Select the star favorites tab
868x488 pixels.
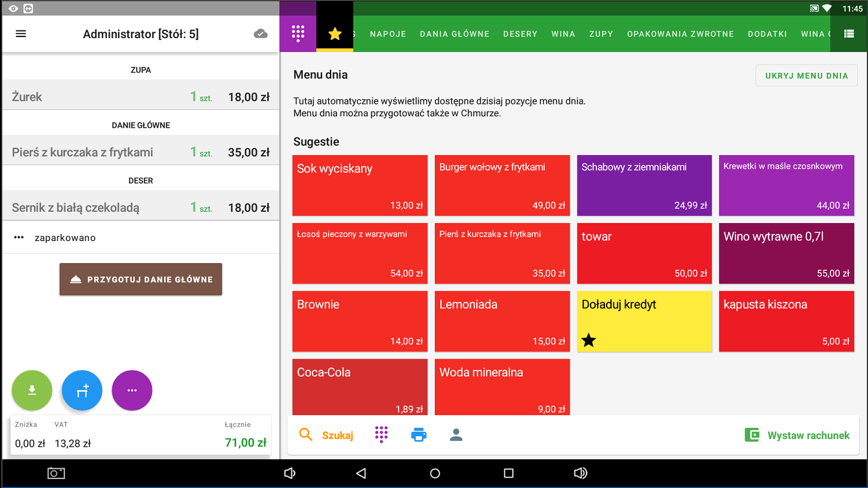point(335,34)
